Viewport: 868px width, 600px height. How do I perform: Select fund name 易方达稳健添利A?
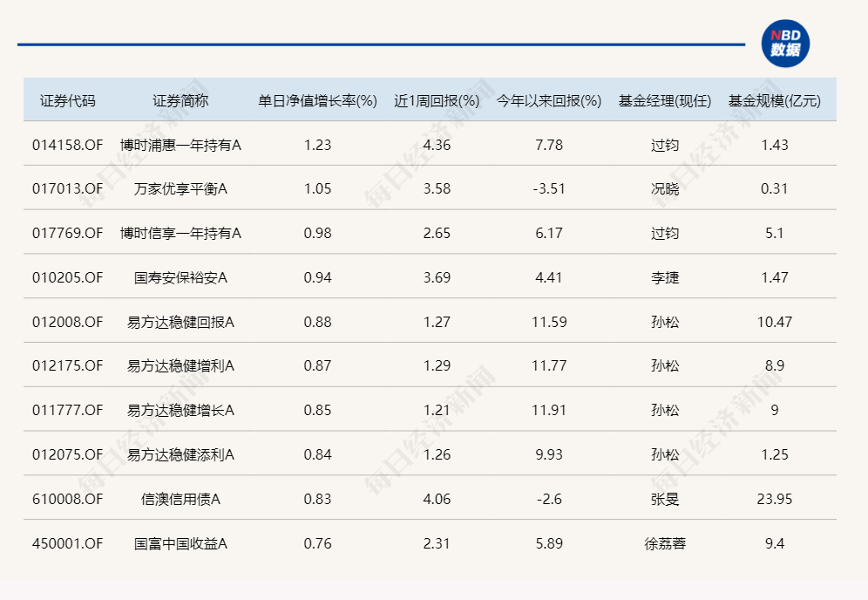tap(180, 454)
